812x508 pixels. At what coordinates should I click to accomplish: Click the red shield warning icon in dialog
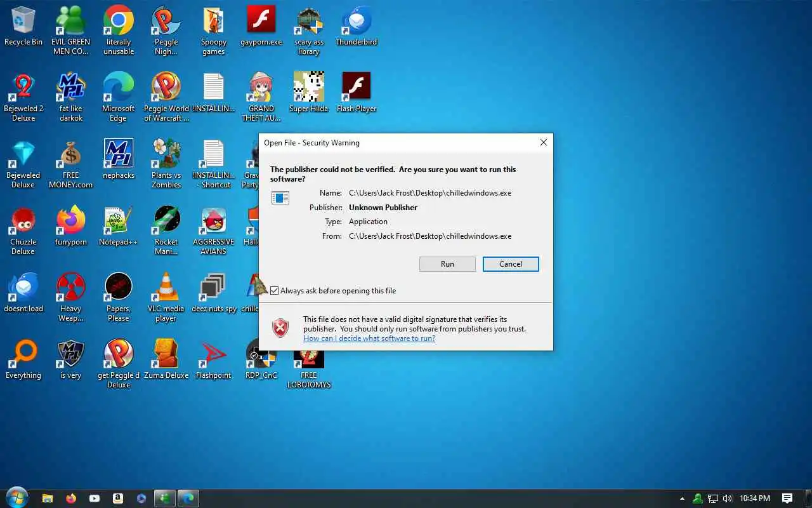280,328
